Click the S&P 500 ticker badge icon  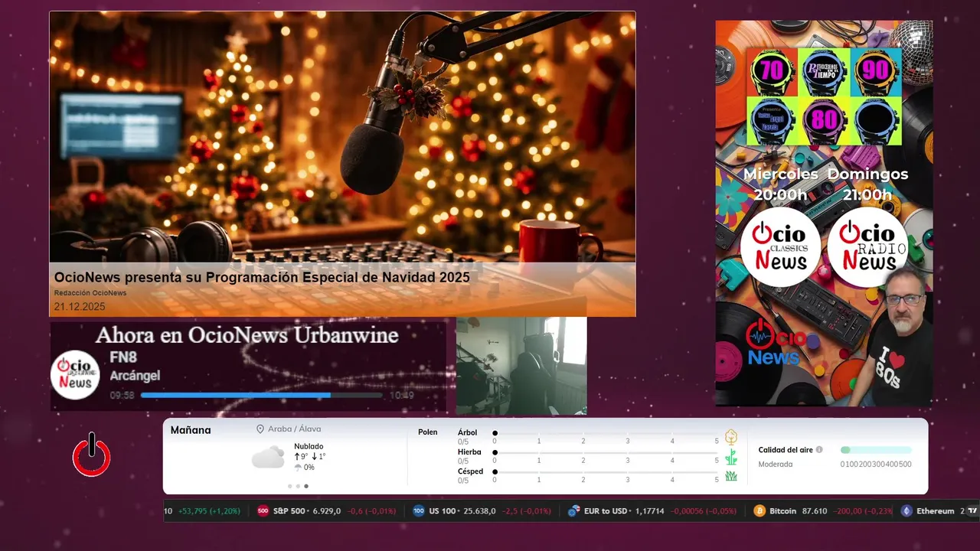point(263,511)
